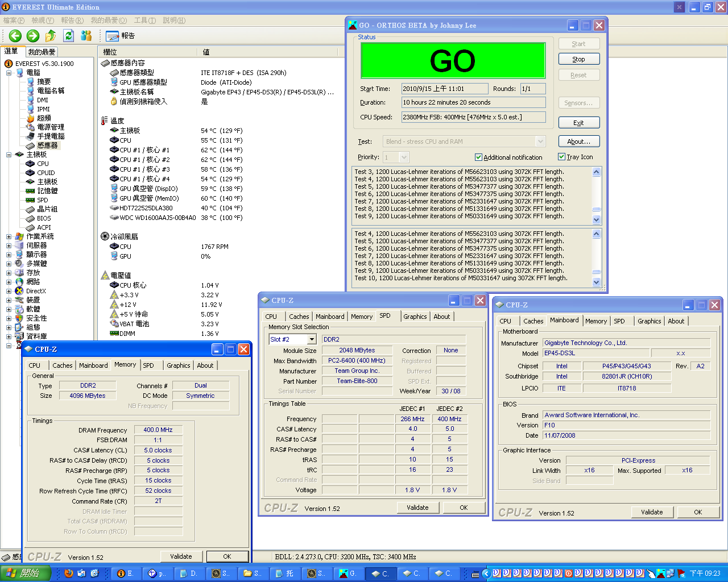Click the Refresh icon in EVEREST toolbar

tap(69, 36)
